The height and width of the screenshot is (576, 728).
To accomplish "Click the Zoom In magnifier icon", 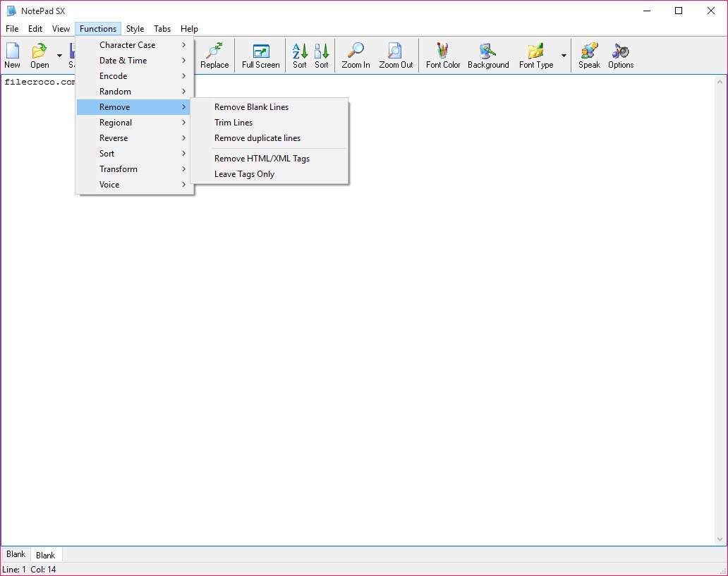I will pos(356,55).
